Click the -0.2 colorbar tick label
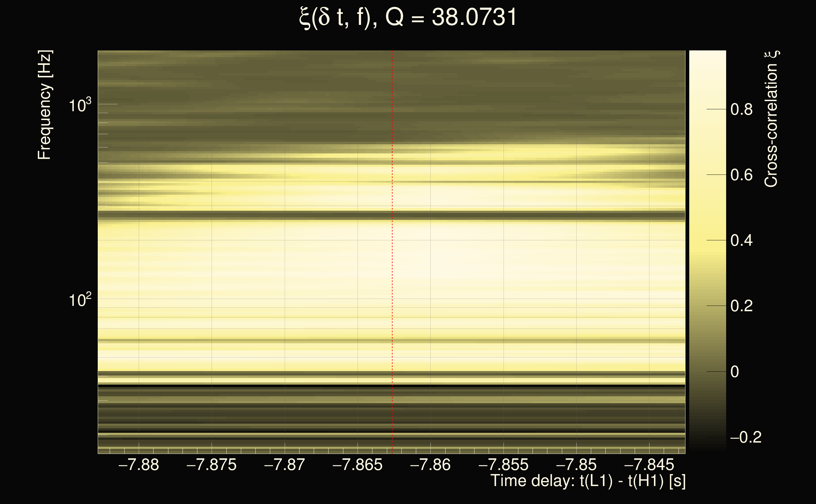This screenshot has height=504, width=816. [x=746, y=437]
